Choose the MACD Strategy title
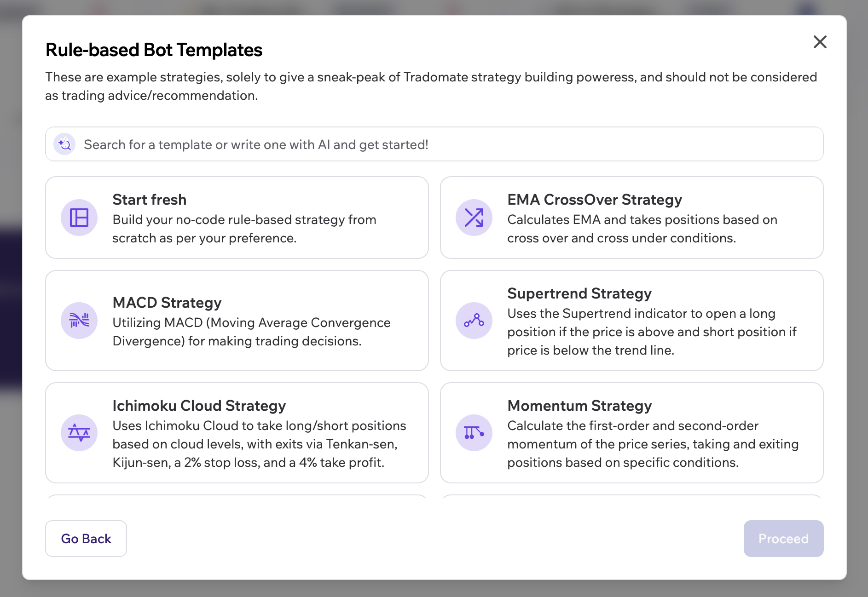This screenshot has height=597, width=868. pos(167,303)
